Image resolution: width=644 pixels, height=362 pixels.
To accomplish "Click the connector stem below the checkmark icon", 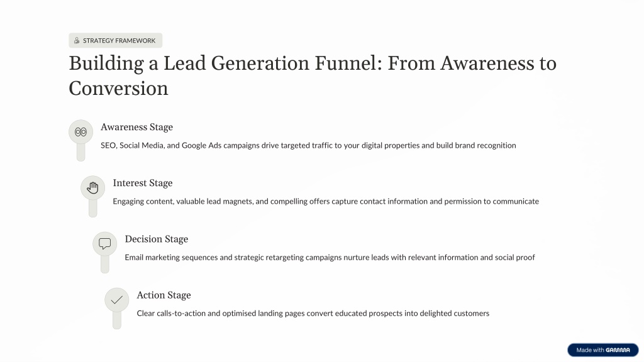I will point(116,320).
